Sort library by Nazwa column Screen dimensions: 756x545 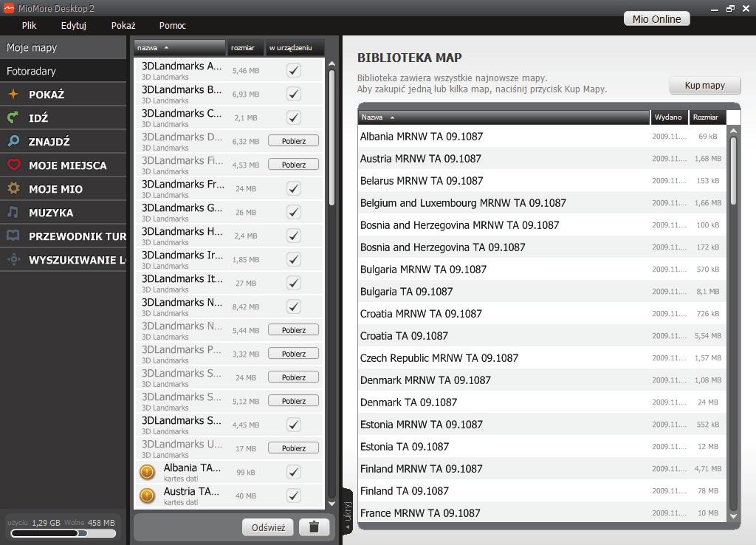point(504,117)
